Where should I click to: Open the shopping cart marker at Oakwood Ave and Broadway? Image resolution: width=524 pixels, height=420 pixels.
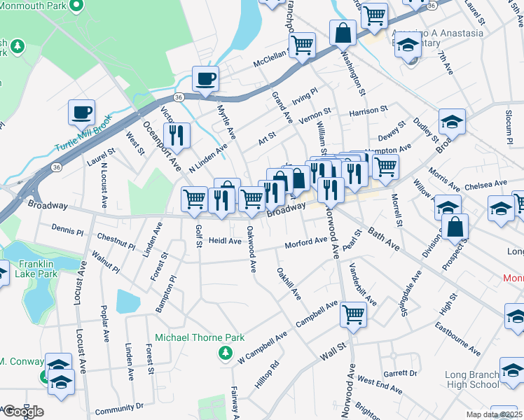click(x=251, y=202)
